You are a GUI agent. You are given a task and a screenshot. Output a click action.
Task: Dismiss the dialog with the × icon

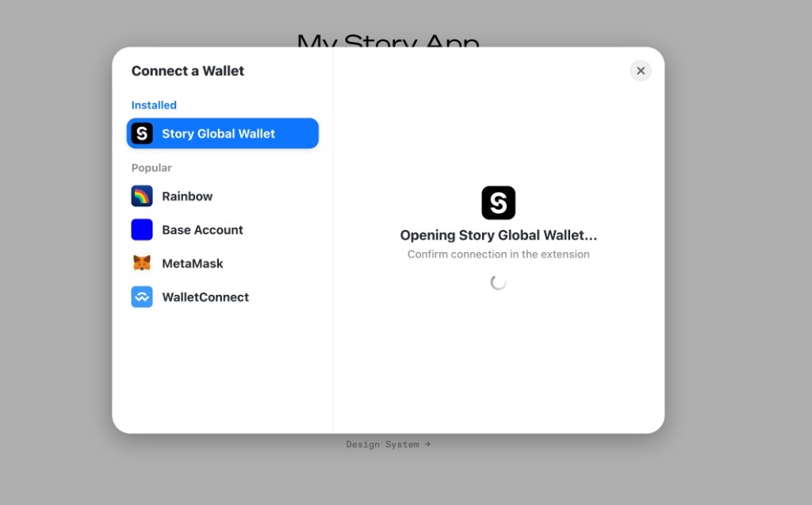coord(641,71)
